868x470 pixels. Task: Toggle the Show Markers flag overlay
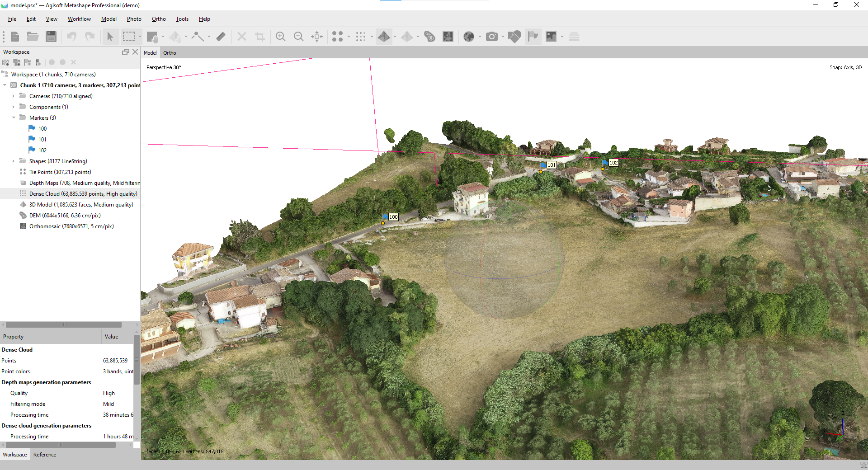pos(533,37)
